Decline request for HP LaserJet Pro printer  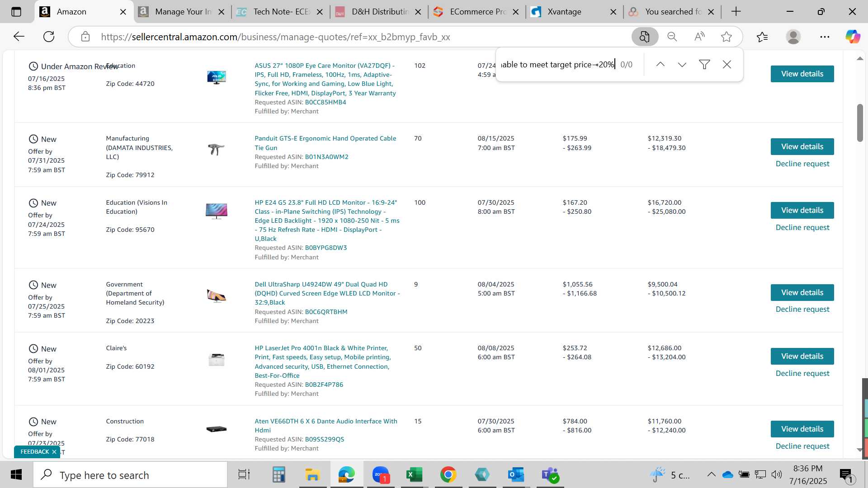click(802, 373)
